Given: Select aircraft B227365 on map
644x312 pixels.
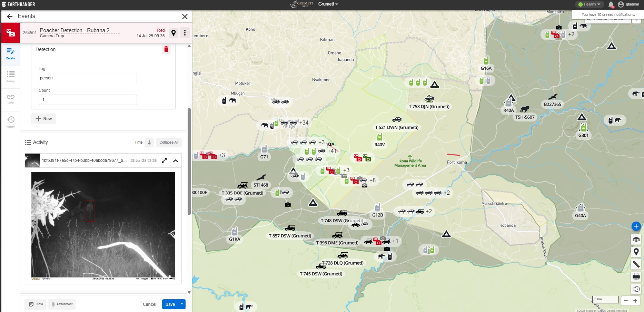Looking at the screenshot, I should pyautogui.click(x=553, y=97).
